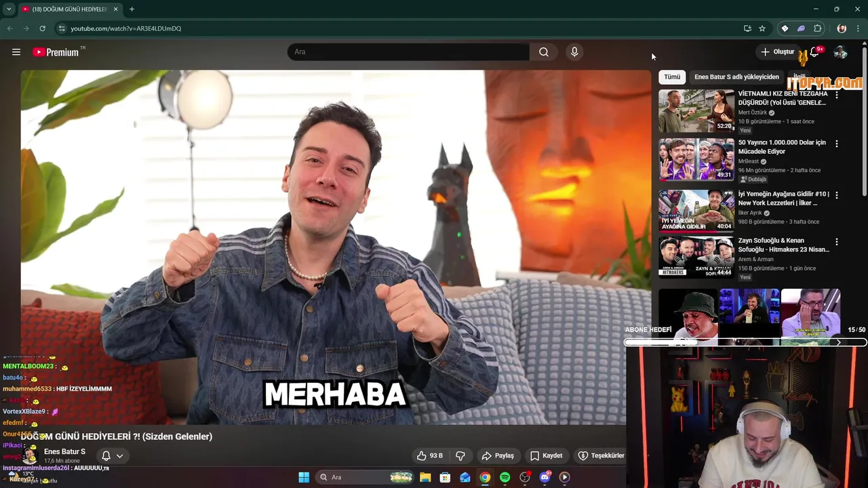Reload the page in Chrome

42,28
